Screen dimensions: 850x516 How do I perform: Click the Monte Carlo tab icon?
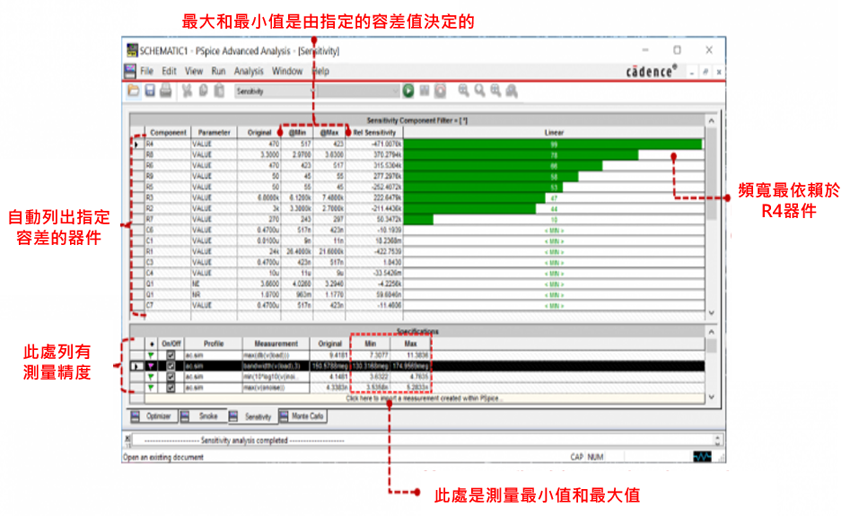coord(284,416)
